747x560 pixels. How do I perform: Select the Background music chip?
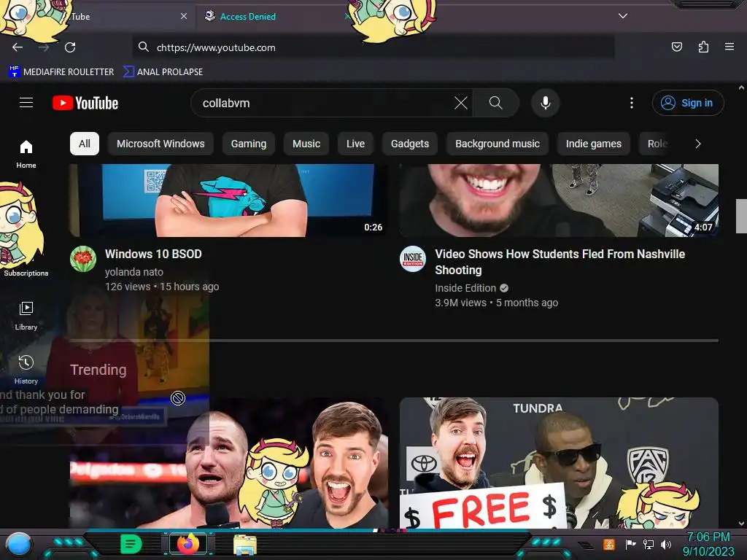pos(498,144)
